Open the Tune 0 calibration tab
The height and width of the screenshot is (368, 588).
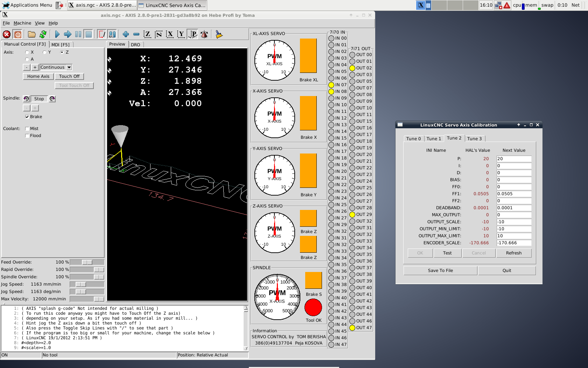[x=413, y=139]
